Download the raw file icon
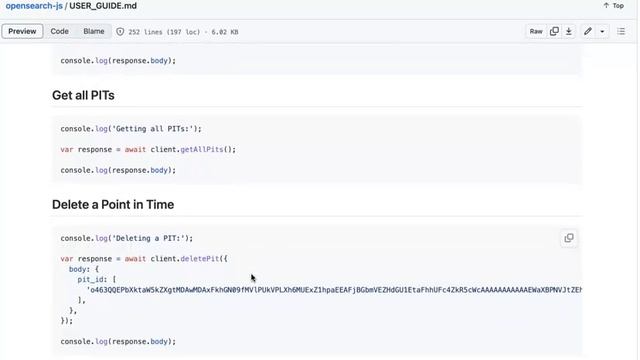This screenshot has width=640, height=360. (x=569, y=31)
